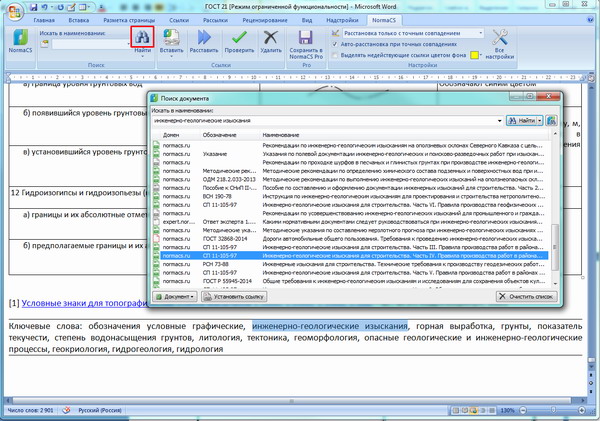Enable Выделять недействующие ссылки цветом фона

[333, 55]
